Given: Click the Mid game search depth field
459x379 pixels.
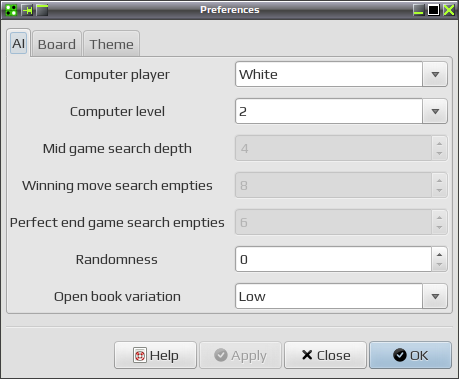Looking at the screenshot, I should [333, 148].
